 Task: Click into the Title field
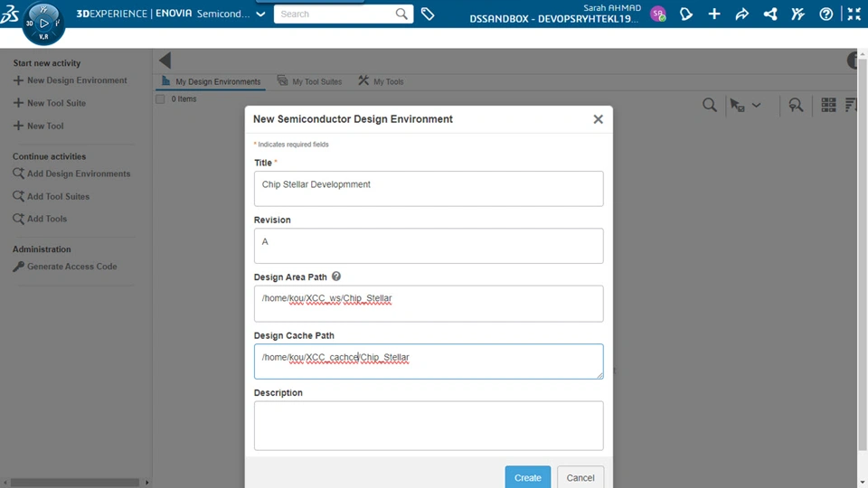429,189
